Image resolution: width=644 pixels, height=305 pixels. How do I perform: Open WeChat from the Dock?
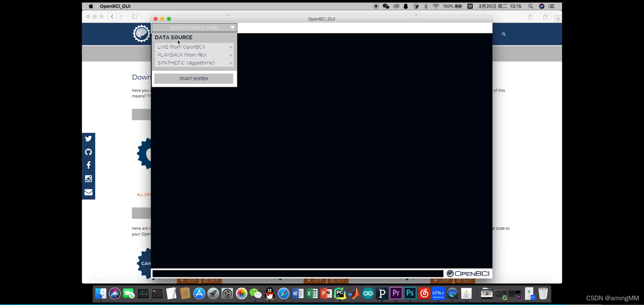coord(256,294)
